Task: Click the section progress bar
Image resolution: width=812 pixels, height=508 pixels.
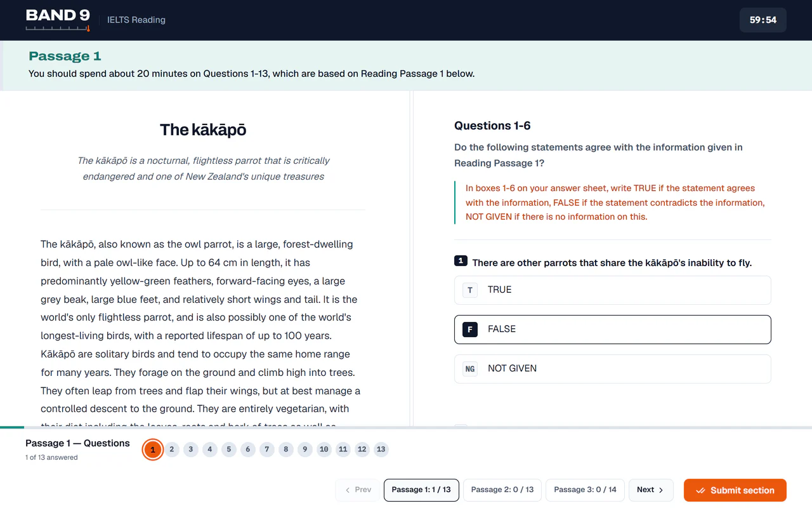Action: click(x=406, y=427)
